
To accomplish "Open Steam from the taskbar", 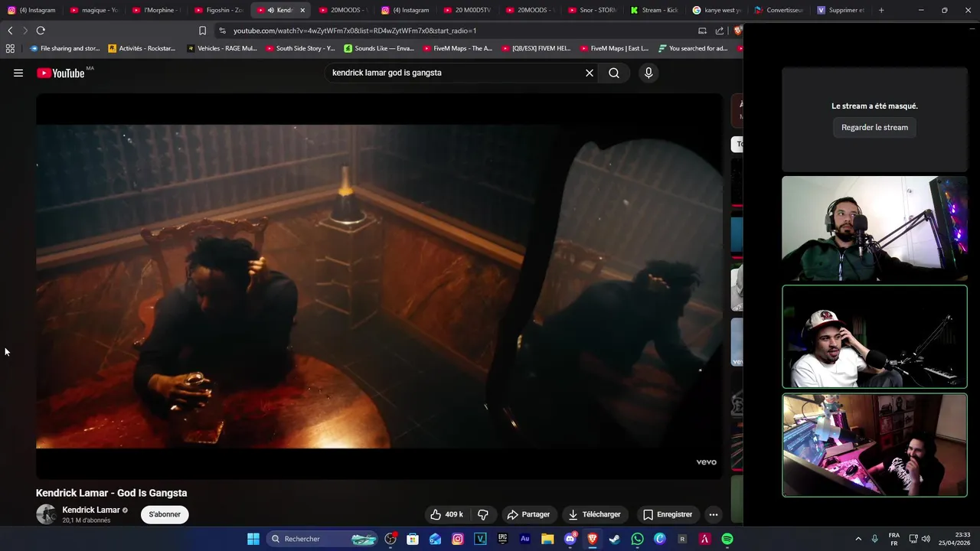I will pos(614,539).
